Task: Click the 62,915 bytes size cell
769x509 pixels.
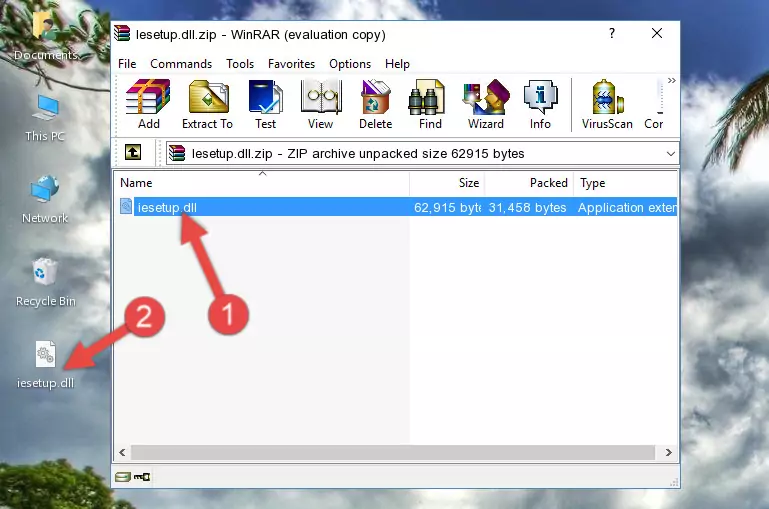Action: pos(447,207)
